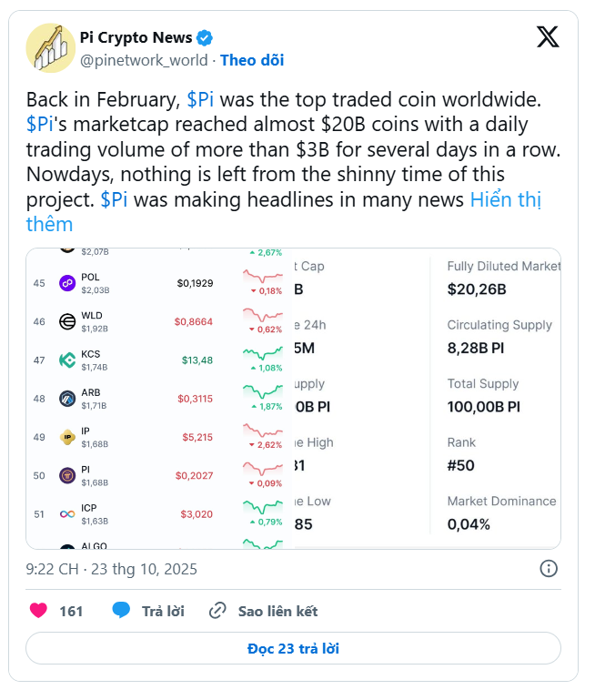Click the X logo icon

548,37
